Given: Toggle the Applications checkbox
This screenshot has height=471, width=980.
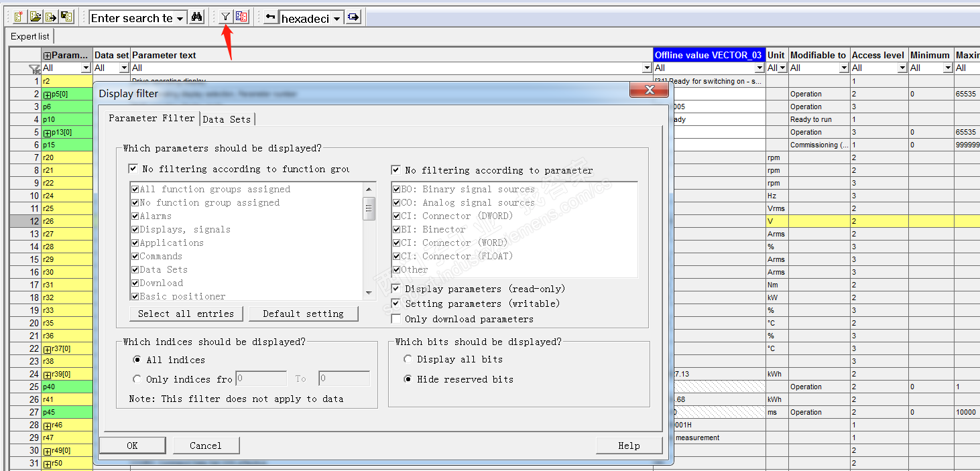Looking at the screenshot, I should pyautogui.click(x=135, y=243).
